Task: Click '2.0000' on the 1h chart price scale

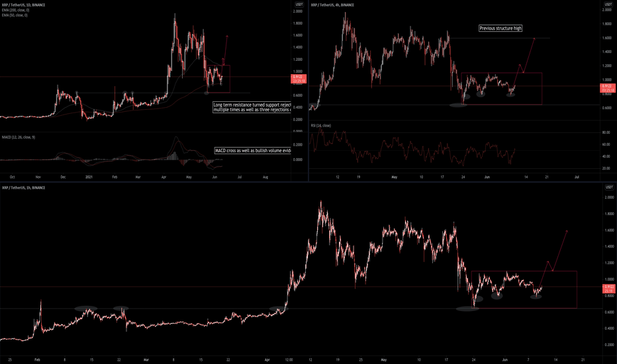Action: pos(609,197)
